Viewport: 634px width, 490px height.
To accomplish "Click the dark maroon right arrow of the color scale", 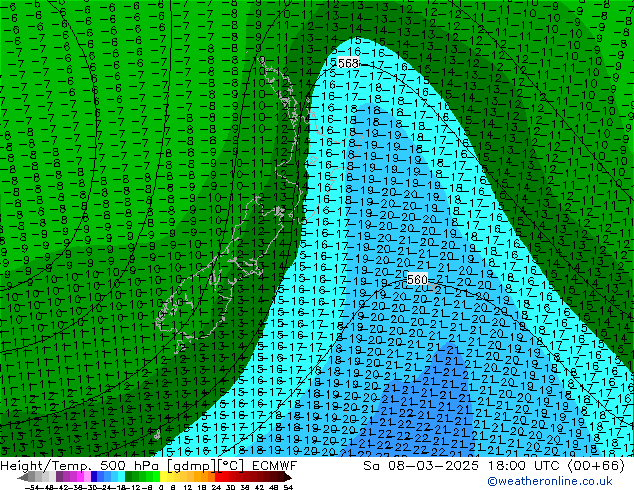I will [288, 477].
